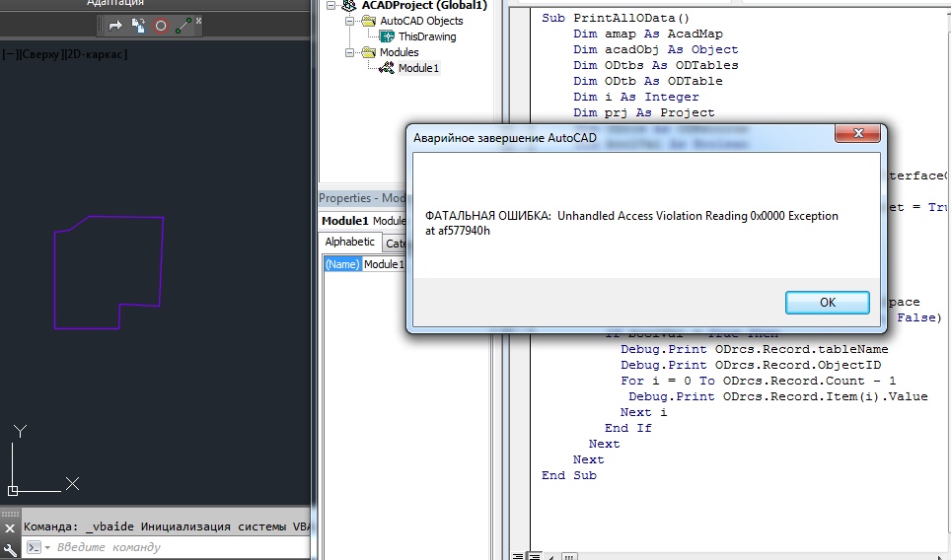Click 'Debug.Print ODrcs.Record.ObjectID' line
951x560 pixels.
click(751, 365)
